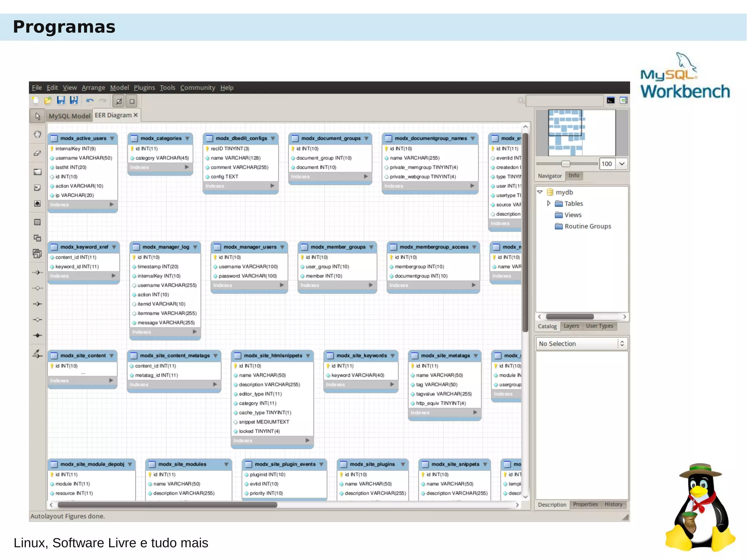Click the undo arrow icon

coord(90,100)
